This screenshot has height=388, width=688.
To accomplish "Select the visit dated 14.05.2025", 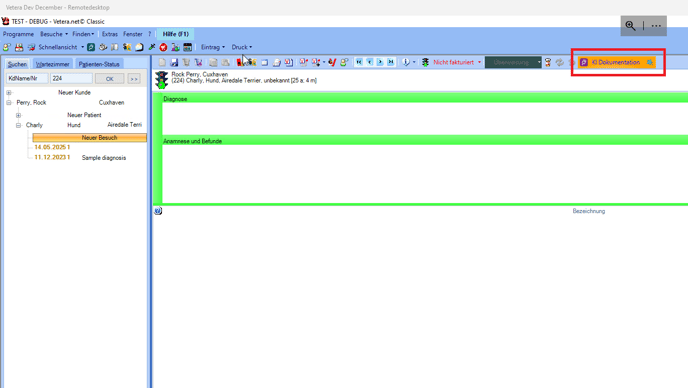I will (52, 147).
